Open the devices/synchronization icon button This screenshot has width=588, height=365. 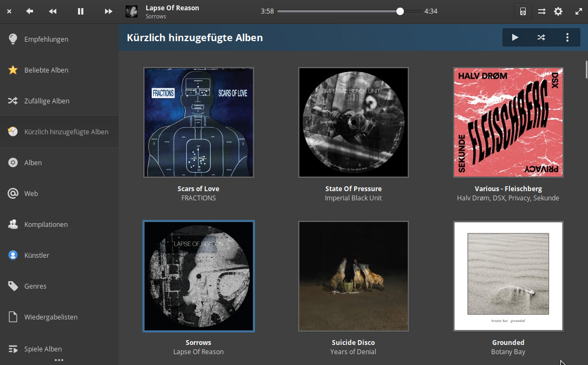click(522, 11)
